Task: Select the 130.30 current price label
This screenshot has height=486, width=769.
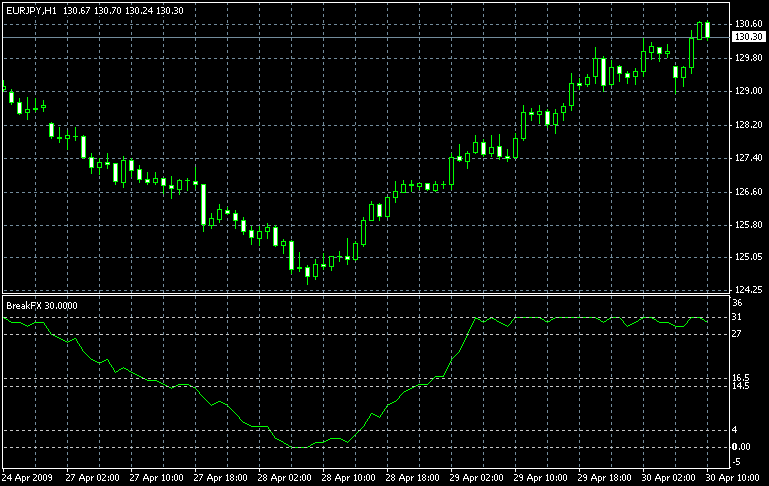Action: (749, 37)
